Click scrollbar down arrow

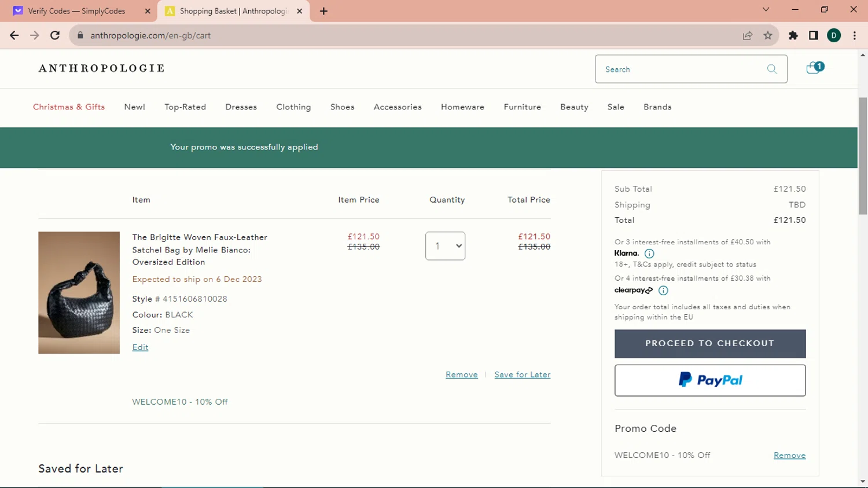coord(863,482)
